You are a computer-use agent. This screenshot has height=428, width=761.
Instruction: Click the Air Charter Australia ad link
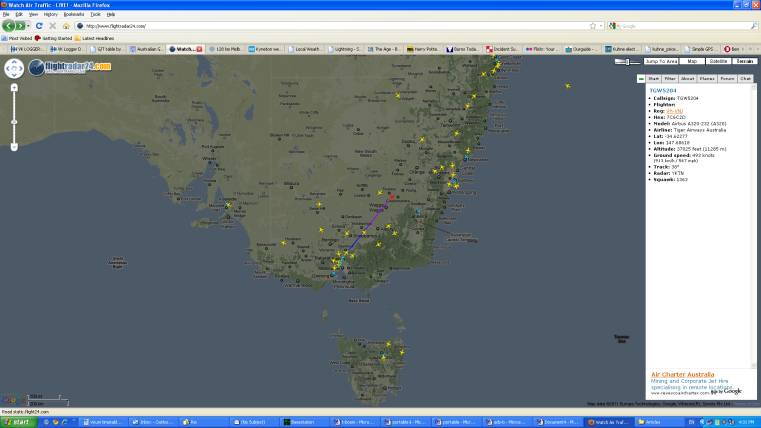(682, 375)
